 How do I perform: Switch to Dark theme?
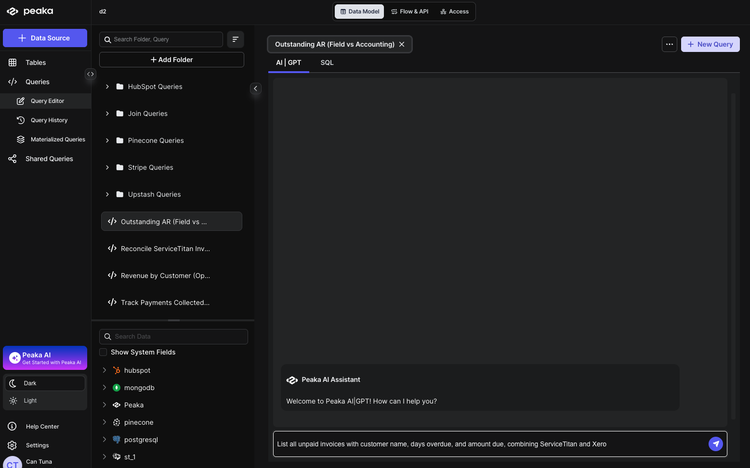click(x=30, y=383)
